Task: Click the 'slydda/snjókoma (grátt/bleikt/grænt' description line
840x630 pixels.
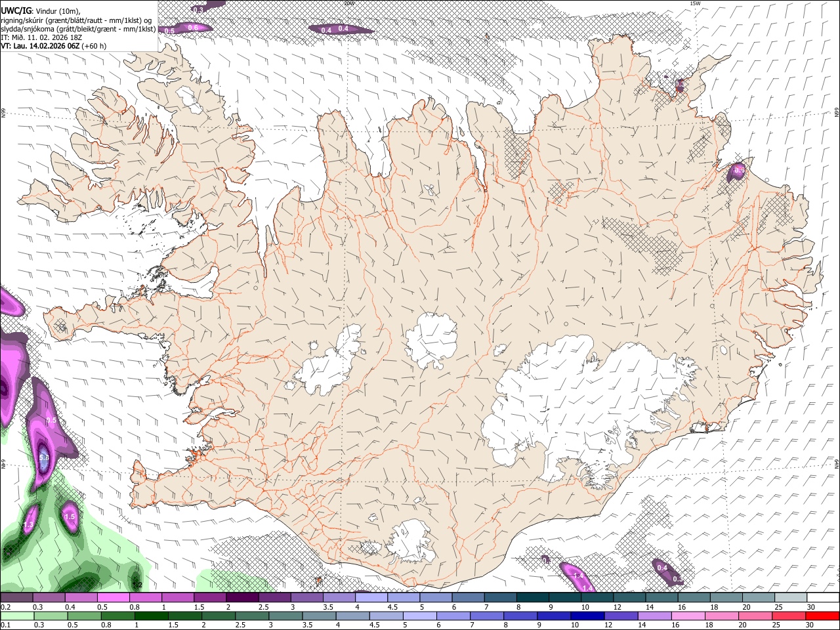Action: click(78, 28)
